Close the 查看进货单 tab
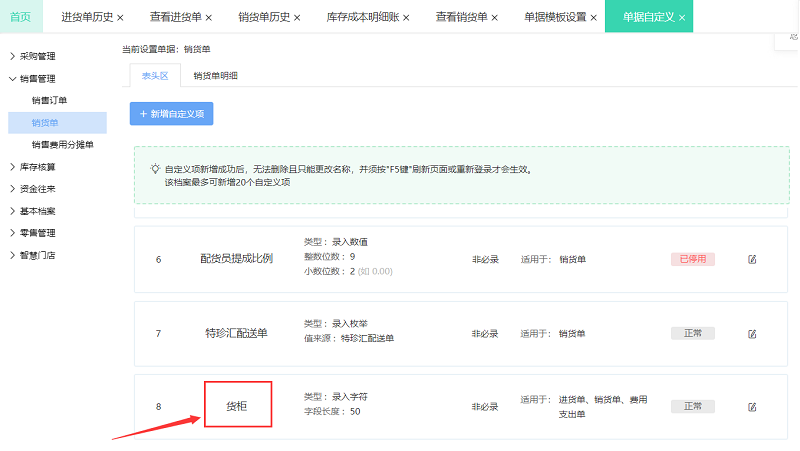This screenshot has width=800, height=451. coord(208,18)
